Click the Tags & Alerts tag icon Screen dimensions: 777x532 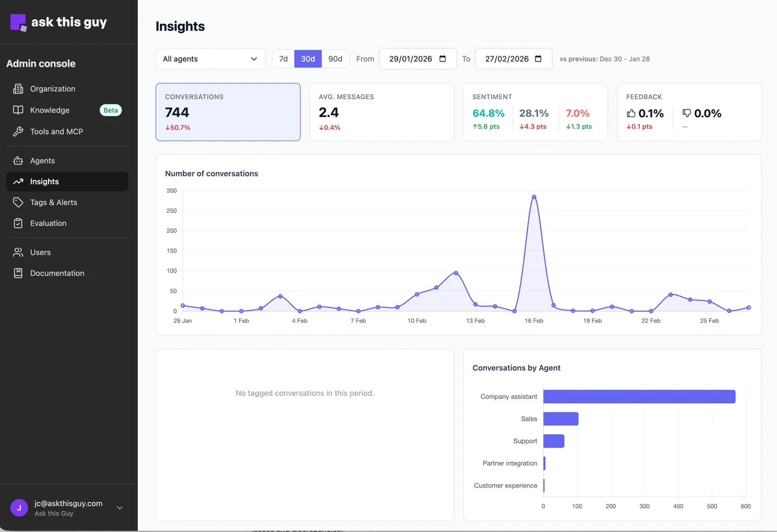[x=18, y=203]
